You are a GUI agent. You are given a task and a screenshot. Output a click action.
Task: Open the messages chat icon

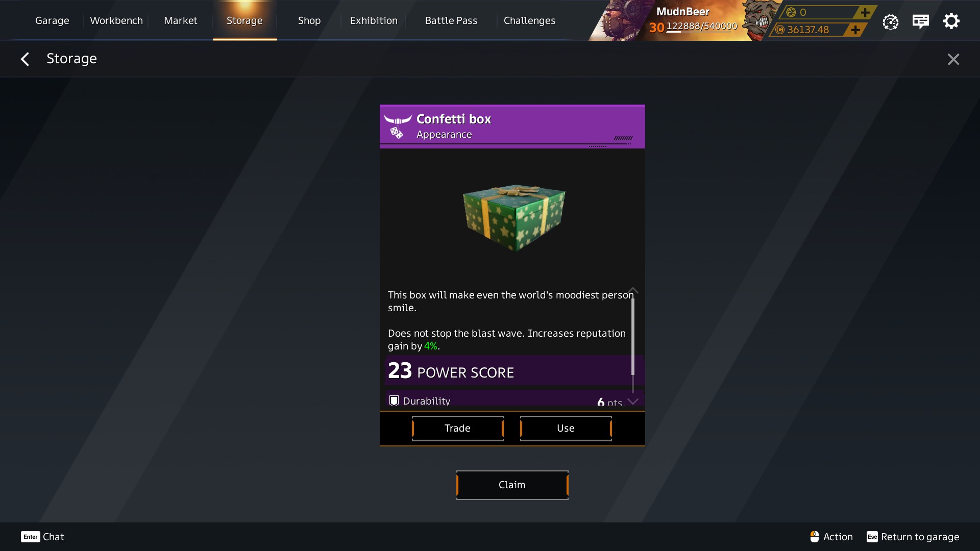(x=920, y=21)
